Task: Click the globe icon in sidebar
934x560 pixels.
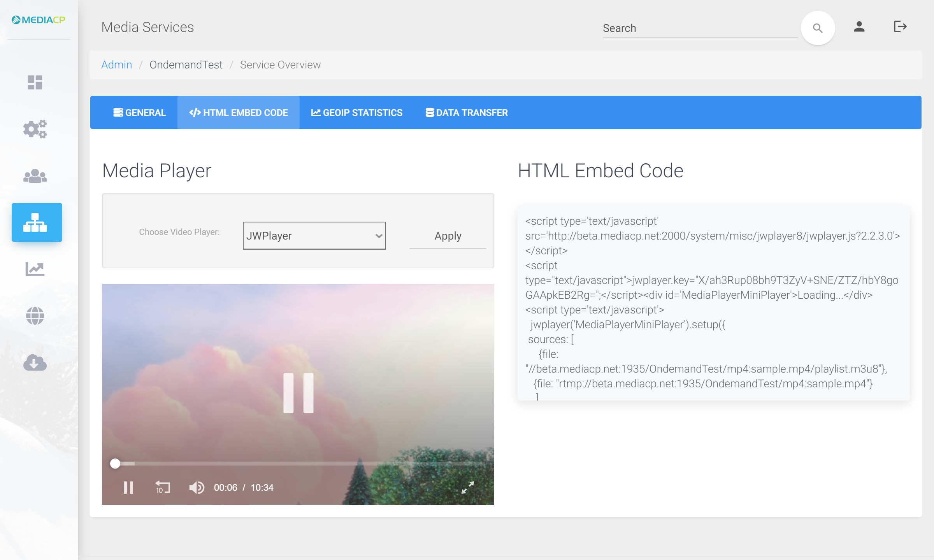Action: (35, 316)
